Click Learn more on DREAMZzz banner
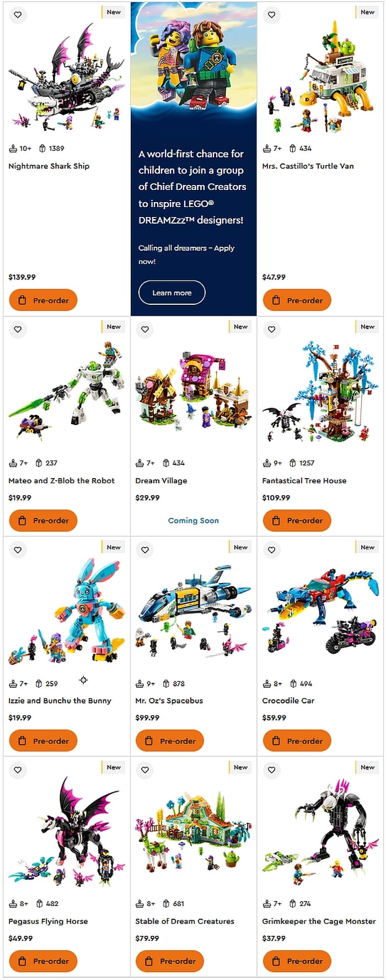Screen dimensions: 386x980 tap(171, 293)
